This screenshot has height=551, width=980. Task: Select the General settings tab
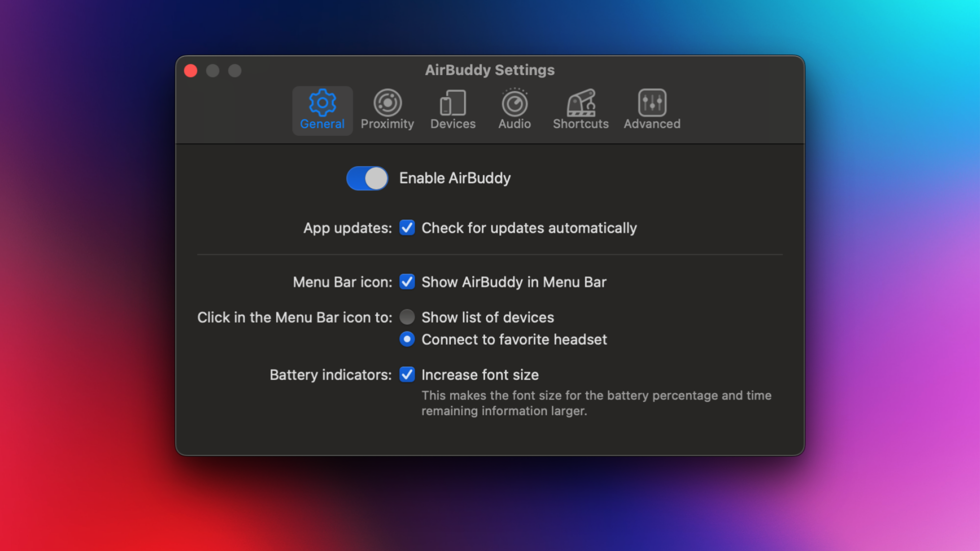[x=322, y=110]
